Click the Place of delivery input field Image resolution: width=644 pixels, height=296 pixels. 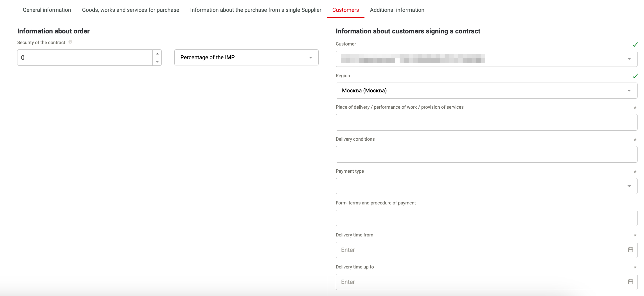[487, 122]
